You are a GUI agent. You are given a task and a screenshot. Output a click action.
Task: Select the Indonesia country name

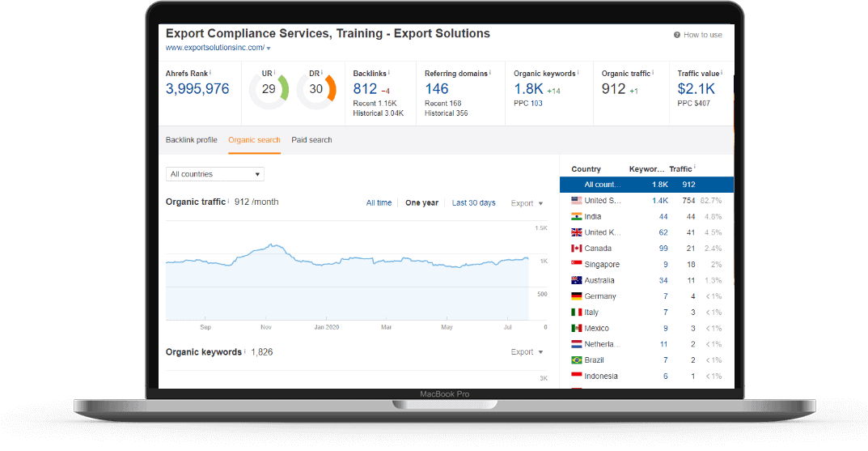tap(601, 377)
